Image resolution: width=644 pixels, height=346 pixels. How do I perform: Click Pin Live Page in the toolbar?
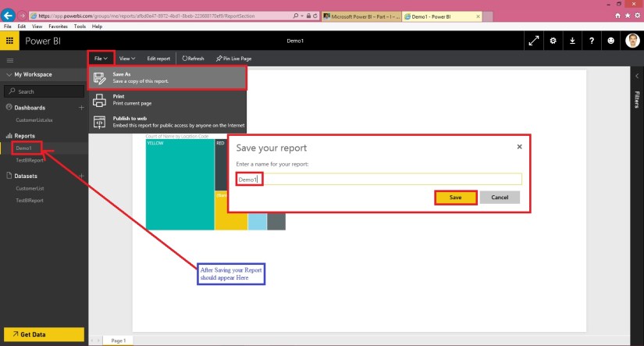(x=233, y=59)
